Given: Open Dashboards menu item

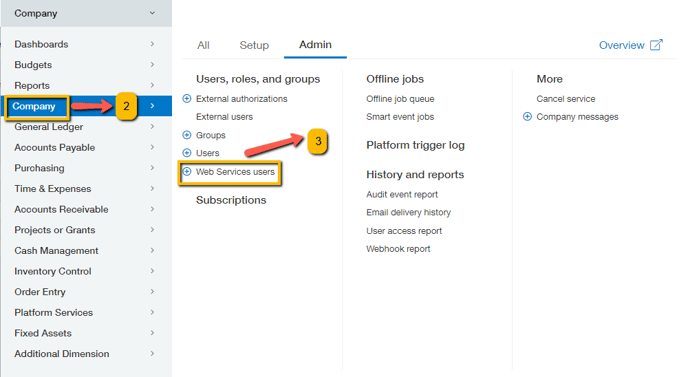Looking at the screenshot, I should (x=41, y=44).
